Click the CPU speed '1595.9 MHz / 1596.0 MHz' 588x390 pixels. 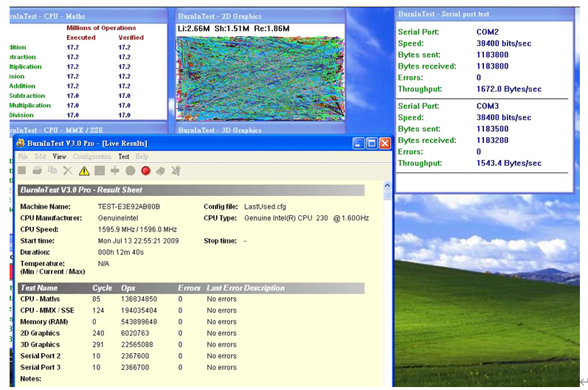pyautogui.click(x=137, y=229)
